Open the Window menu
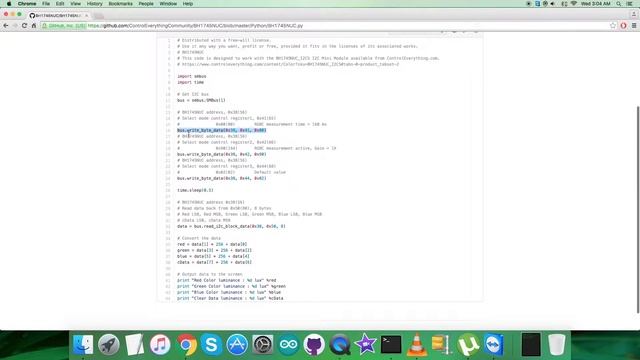Screen dimensions: 640x360 tap(168, 4)
